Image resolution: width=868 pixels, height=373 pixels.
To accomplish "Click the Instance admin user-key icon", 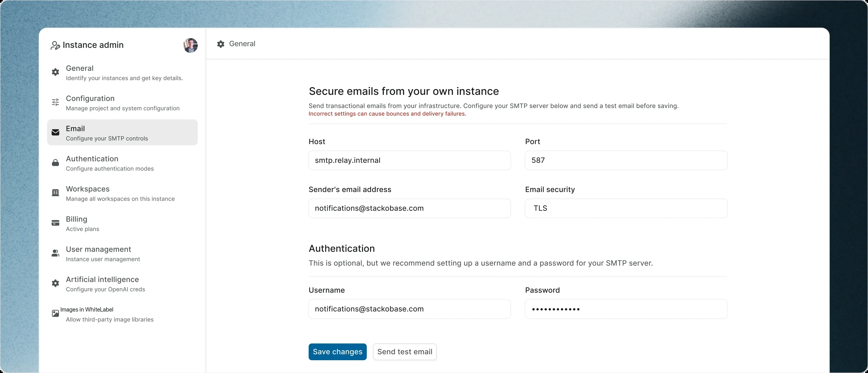I will 55,45.
